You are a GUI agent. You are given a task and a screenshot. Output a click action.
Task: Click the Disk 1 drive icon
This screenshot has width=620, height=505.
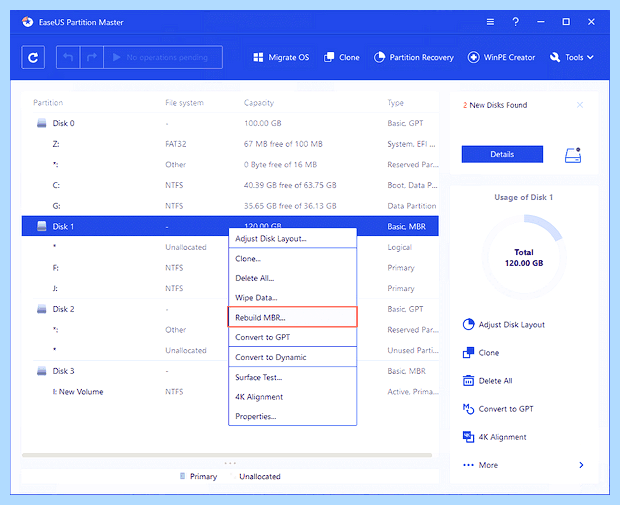pos(42,226)
